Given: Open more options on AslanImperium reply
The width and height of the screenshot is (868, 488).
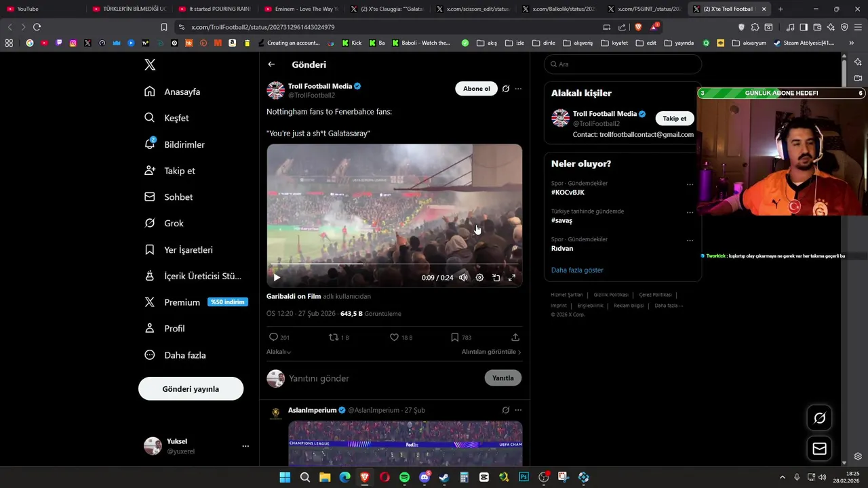Looking at the screenshot, I should tap(518, 410).
